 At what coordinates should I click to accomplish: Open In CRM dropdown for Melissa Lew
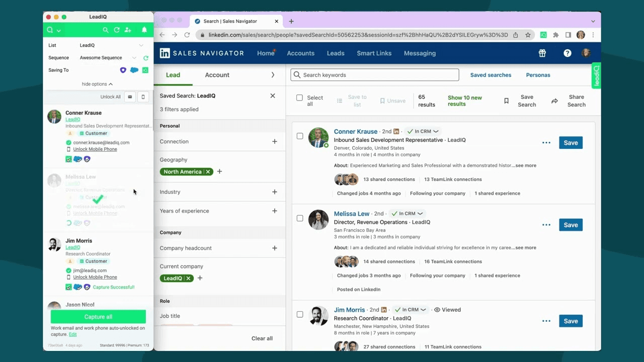pyautogui.click(x=408, y=214)
